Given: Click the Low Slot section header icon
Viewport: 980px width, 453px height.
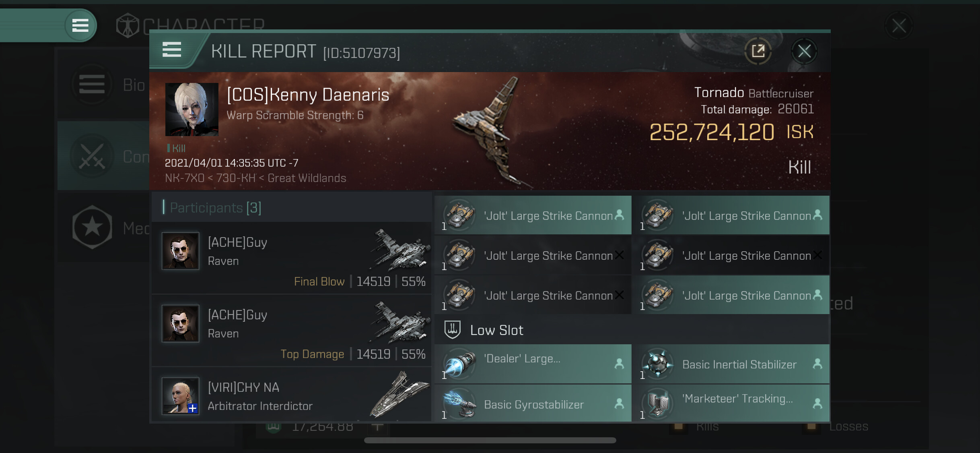Looking at the screenshot, I should tap(452, 330).
